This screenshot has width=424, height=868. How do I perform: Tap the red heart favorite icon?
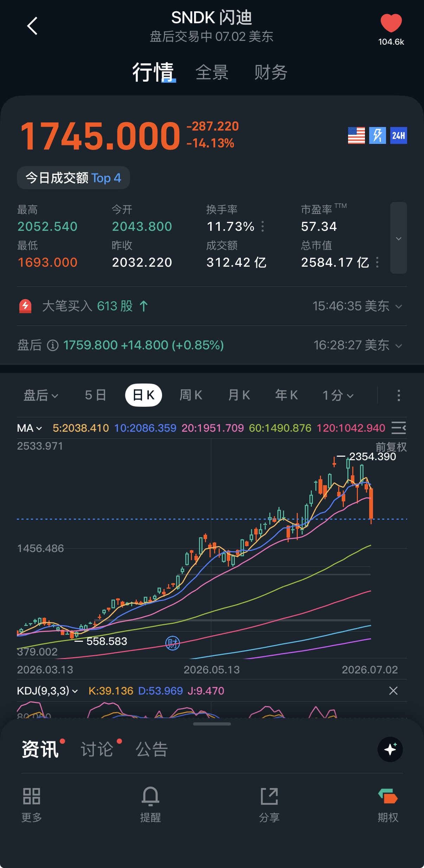point(391,23)
